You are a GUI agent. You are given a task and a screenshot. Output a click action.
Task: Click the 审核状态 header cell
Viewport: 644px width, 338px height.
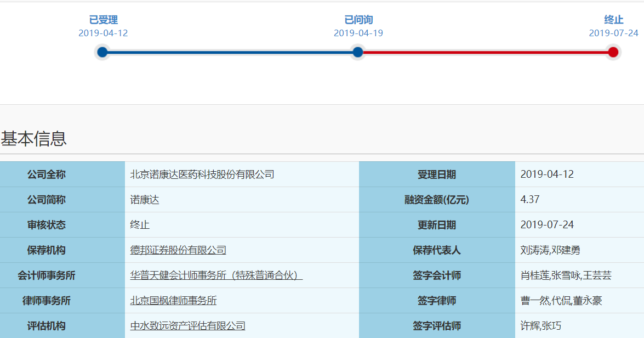click(x=62, y=225)
